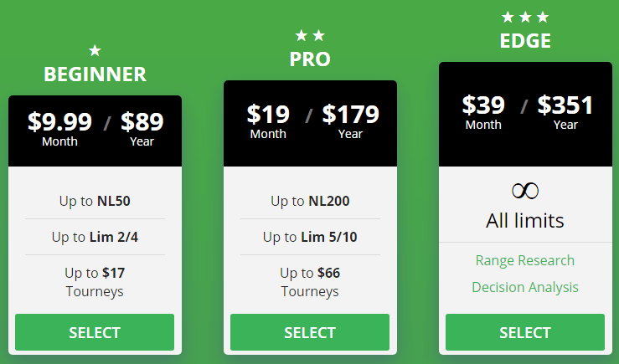Screen dimensions: 619x364
Task: Choose the $19 monthly PRO price
Action: (x=268, y=119)
